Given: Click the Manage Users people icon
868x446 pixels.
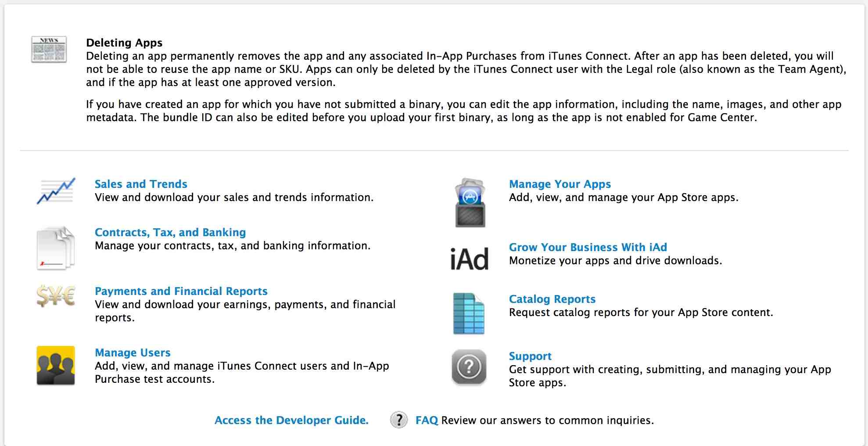Looking at the screenshot, I should (x=56, y=365).
